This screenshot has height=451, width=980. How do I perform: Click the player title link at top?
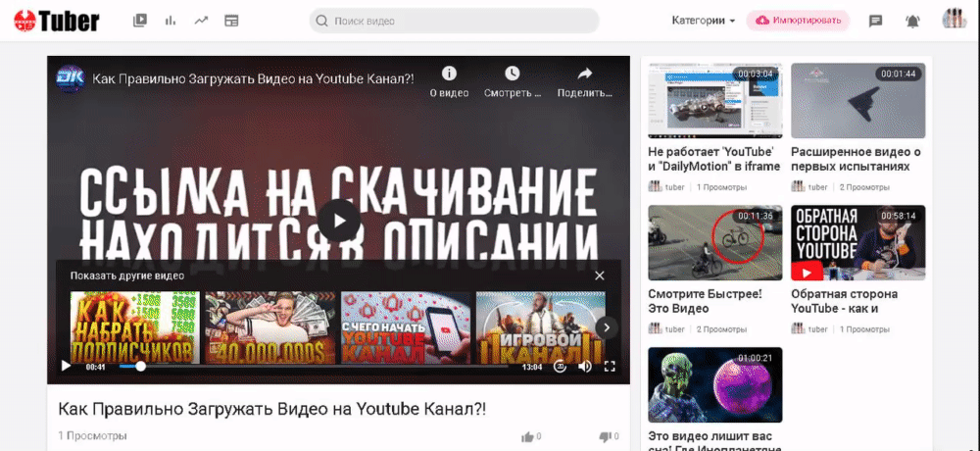253,78
